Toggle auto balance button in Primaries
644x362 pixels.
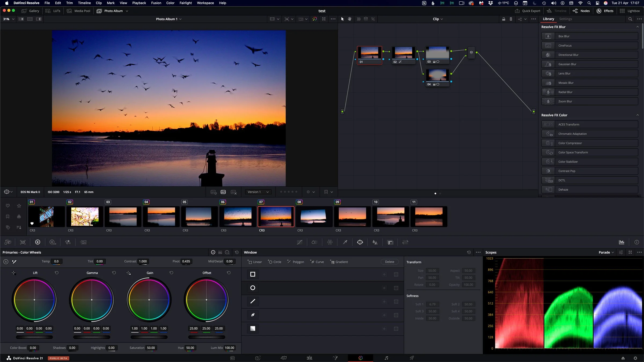pyautogui.click(x=6, y=261)
